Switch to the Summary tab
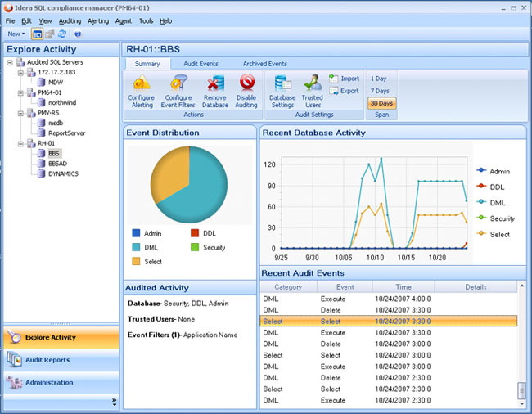532x414 pixels. click(x=147, y=64)
